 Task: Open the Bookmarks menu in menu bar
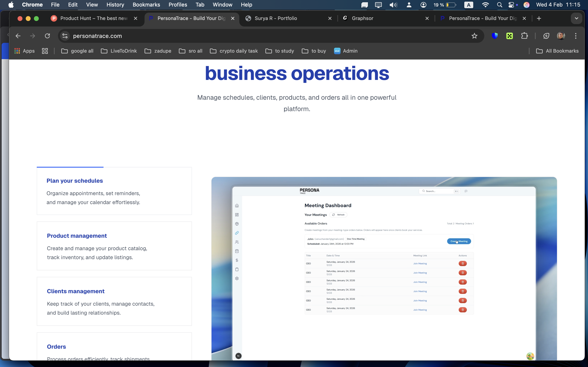pyautogui.click(x=146, y=5)
